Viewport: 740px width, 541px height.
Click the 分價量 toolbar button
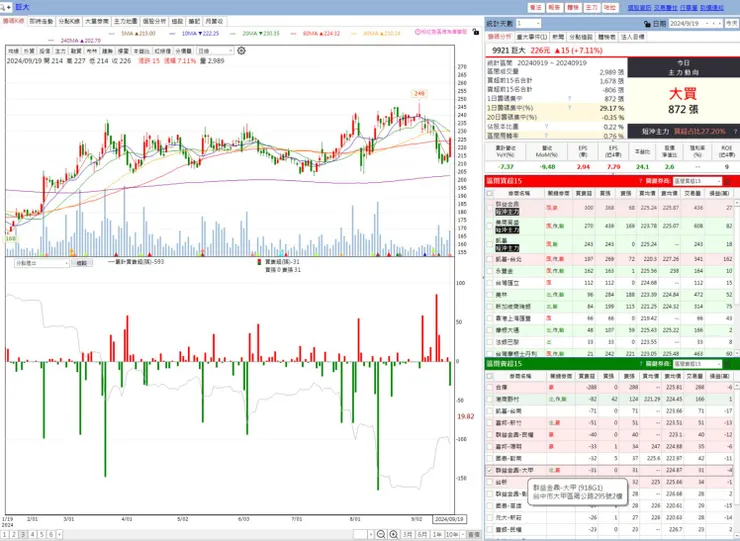[x=184, y=51]
